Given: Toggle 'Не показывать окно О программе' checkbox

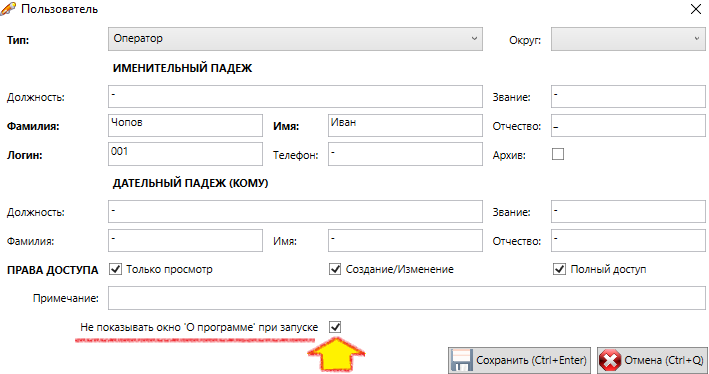Looking at the screenshot, I should pos(335,327).
